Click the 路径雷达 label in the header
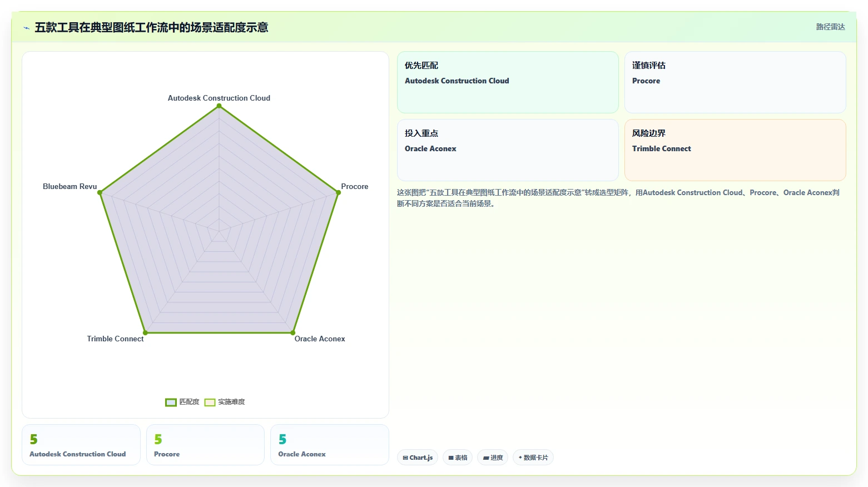Screen dimensions: 868x487 (x=830, y=27)
